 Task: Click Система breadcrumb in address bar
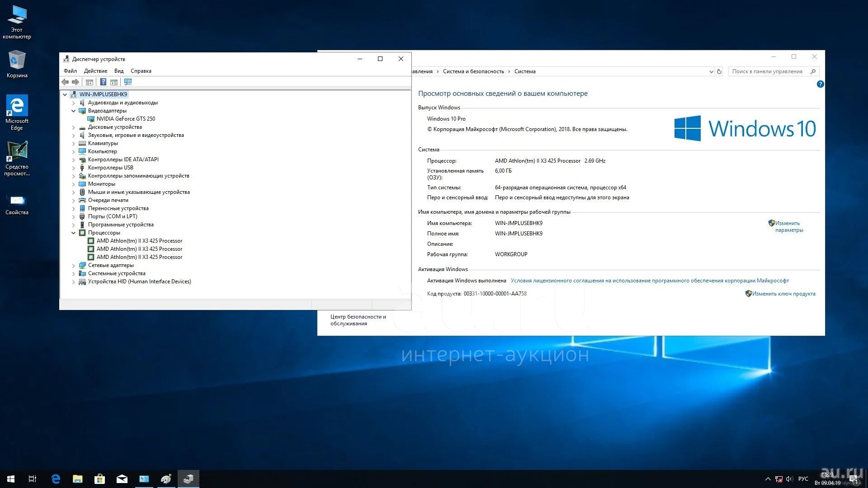[x=525, y=71]
